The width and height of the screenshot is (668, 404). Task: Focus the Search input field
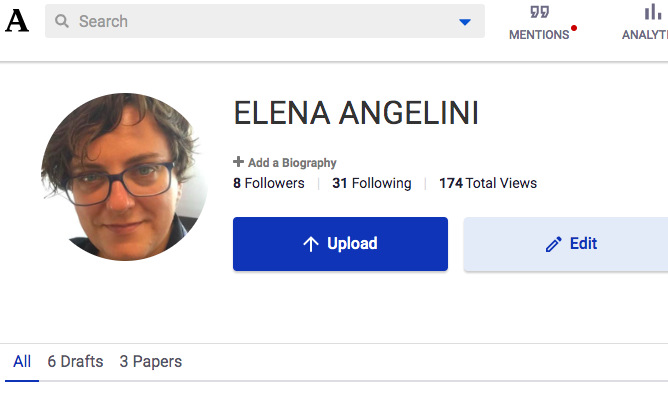pyautogui.click(x=265, y=21)
